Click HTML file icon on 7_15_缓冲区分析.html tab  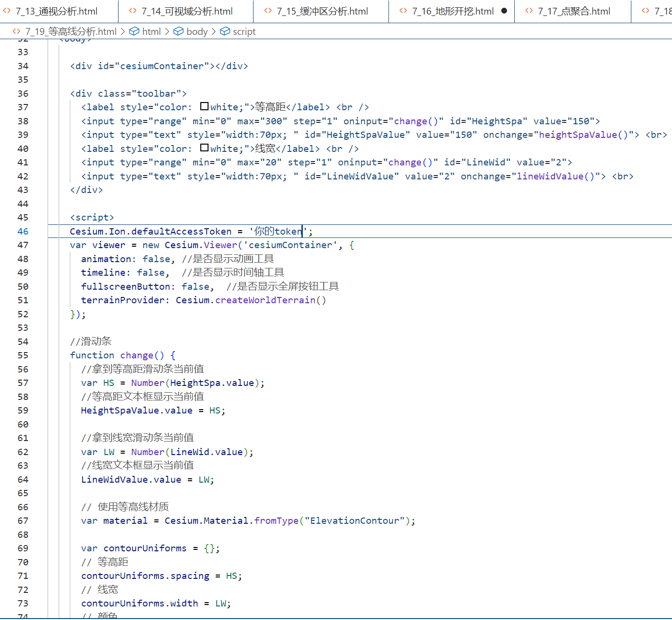268,11
